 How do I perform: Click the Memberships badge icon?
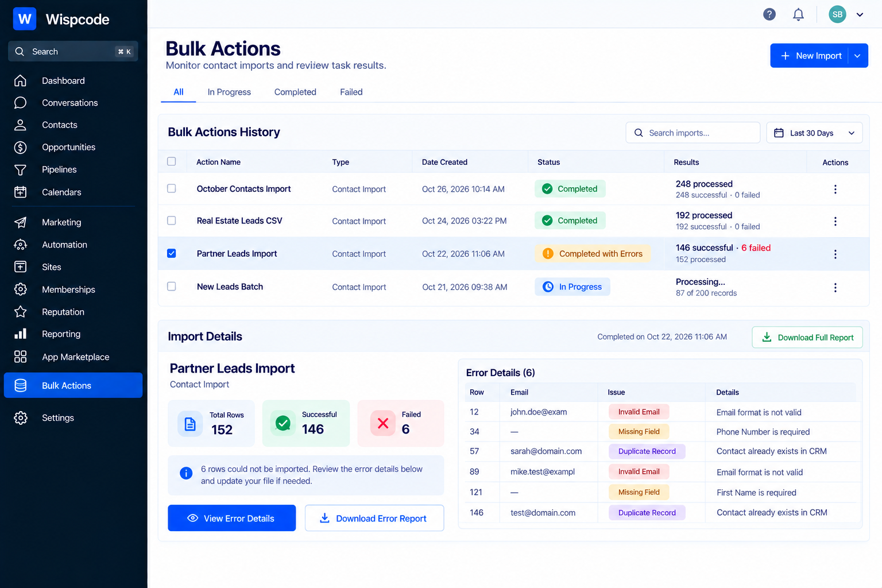pyautogui.click(x=20, y=289)
